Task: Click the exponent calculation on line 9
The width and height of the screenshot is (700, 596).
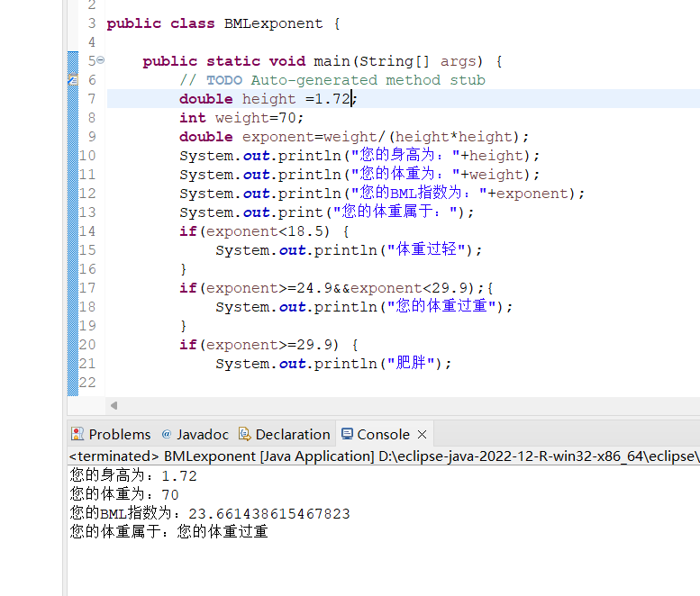Action: point(354,137)
